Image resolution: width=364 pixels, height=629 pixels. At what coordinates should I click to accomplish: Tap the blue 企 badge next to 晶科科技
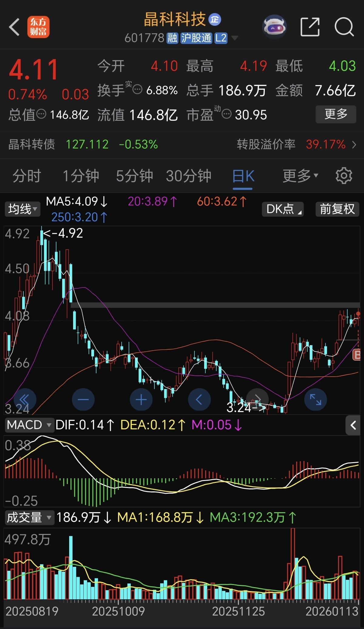[215, 20]
